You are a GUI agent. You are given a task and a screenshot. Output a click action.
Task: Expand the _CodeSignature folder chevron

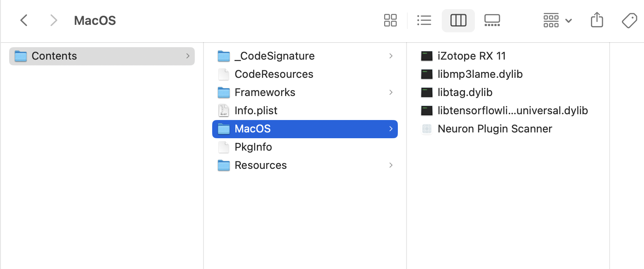point(391,56)
